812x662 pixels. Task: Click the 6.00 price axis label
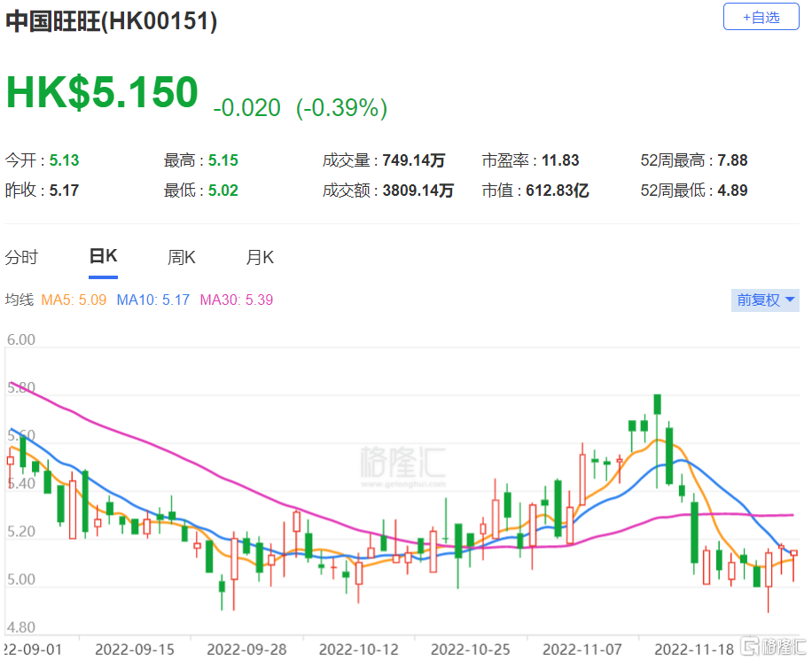(21, 340)
